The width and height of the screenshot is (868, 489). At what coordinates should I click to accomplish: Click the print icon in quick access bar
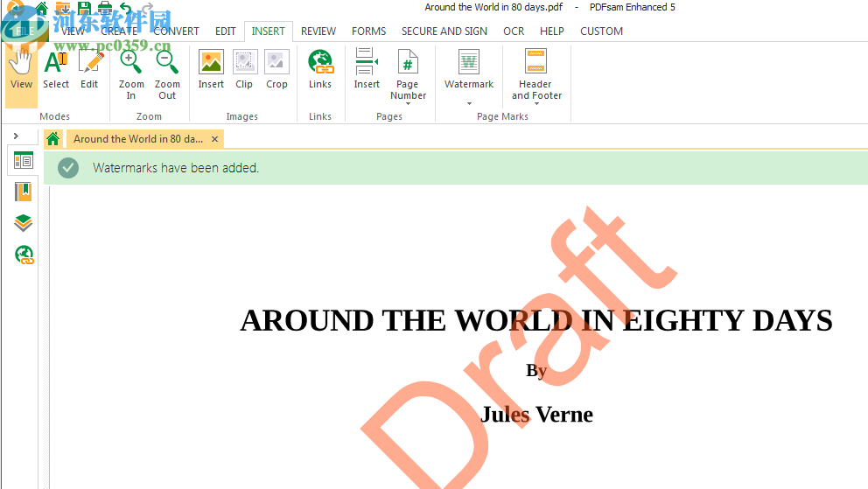105,8
